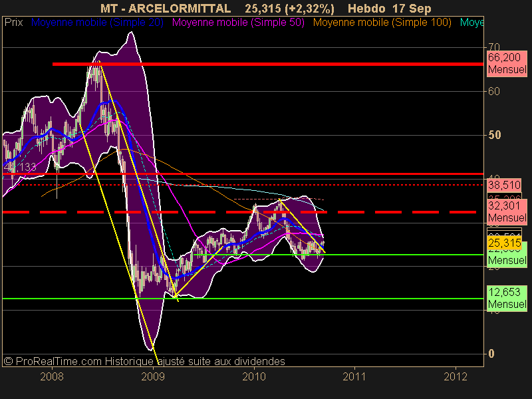
Task: Click the Hebdo 17 Sep timeframe text
Action: [390, 9]
